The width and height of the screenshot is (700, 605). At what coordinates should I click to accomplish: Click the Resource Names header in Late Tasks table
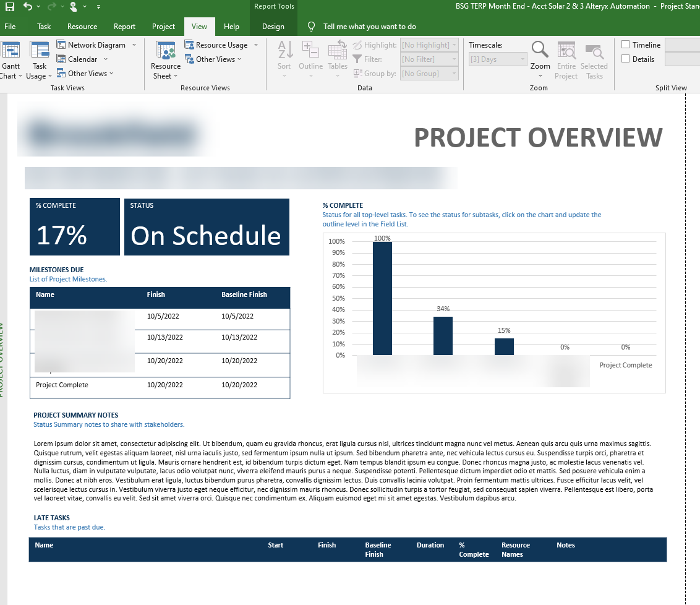click(x=516, y=550)
